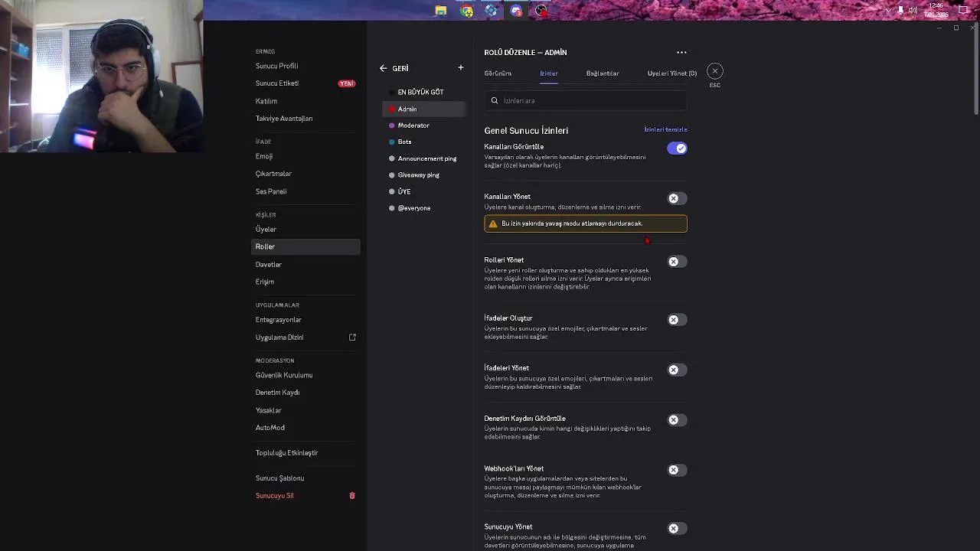This screenshot has height=551, width=980.
Task: Enable Denetim Kaydını Görüntüle toggle
Action: [677, 420]
